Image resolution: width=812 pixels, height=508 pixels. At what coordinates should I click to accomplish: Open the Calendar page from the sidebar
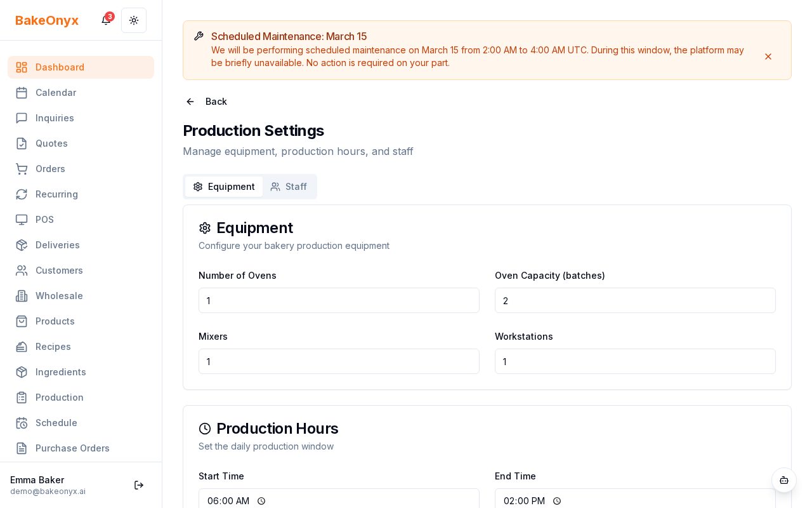pos(56,93)
